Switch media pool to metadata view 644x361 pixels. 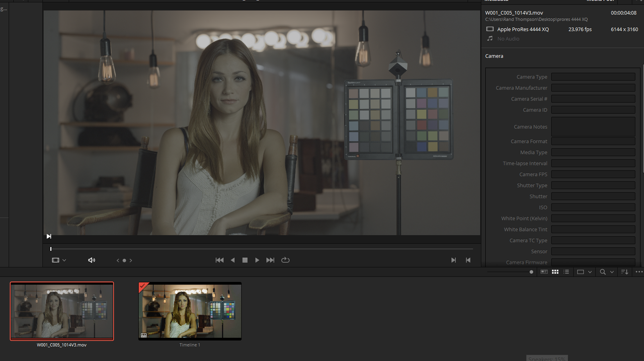pos(544,272)
